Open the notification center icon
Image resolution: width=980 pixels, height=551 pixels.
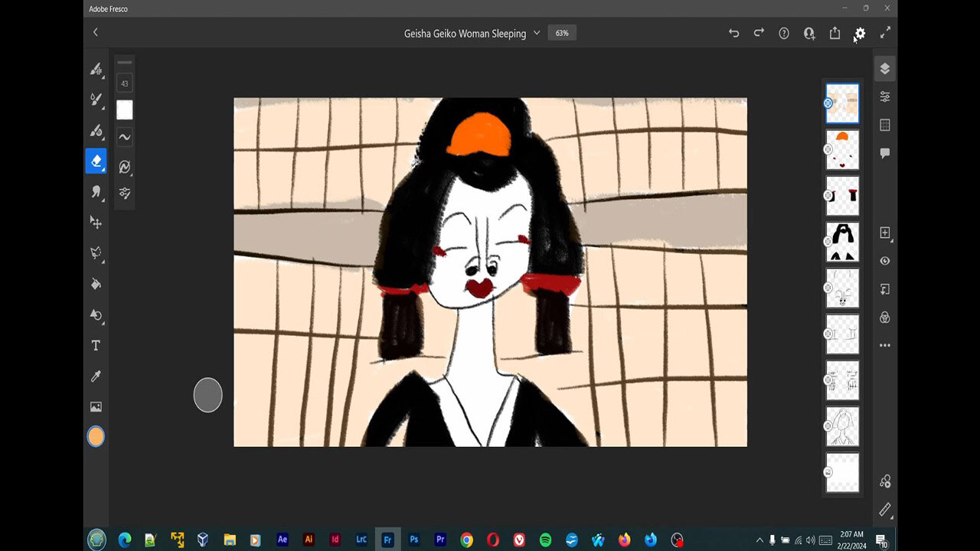[881, 540]
